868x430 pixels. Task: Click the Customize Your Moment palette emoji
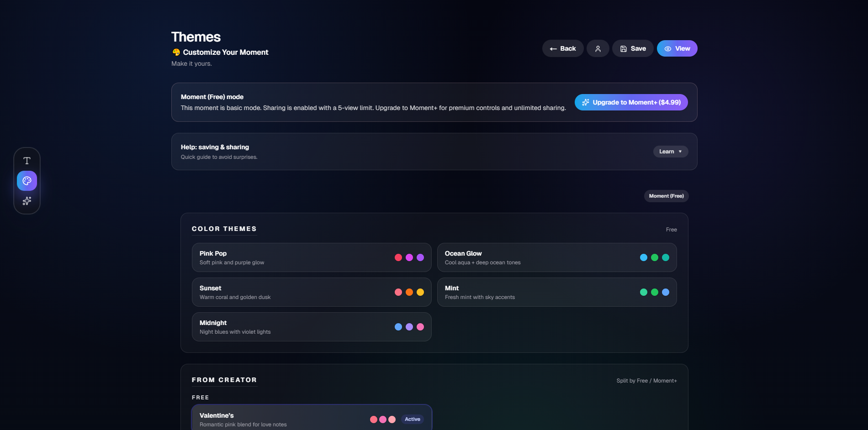point(176,52)
